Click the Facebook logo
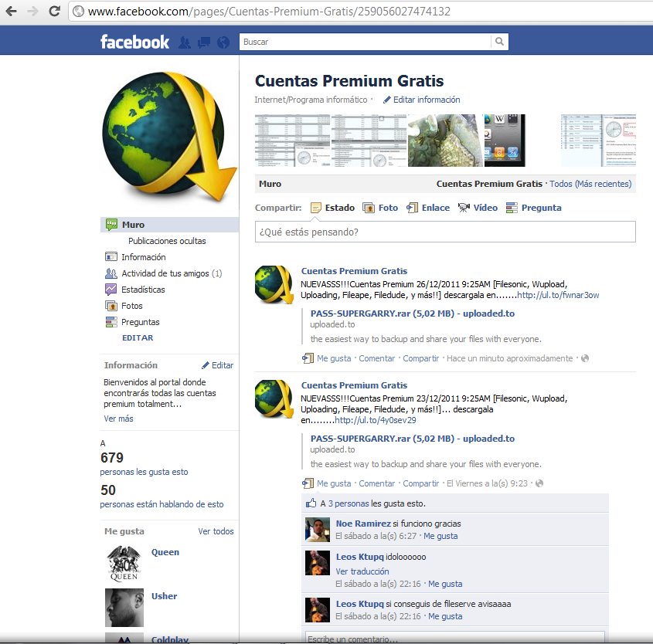 (134, 42)
